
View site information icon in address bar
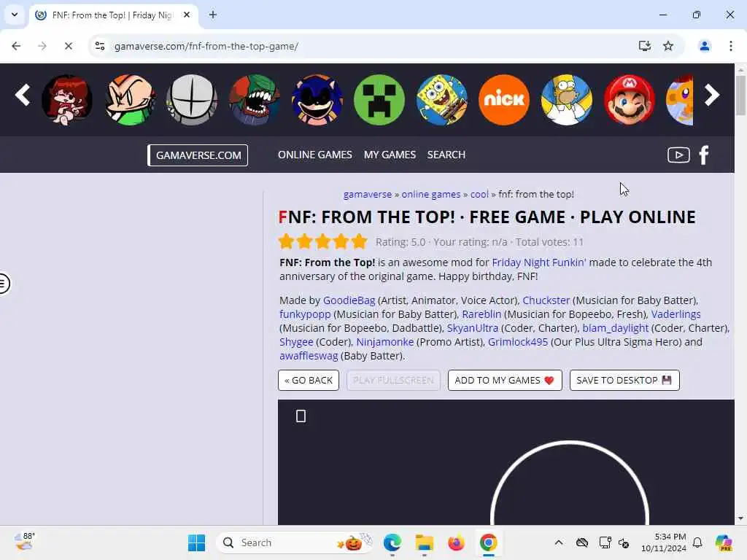(100, 46)
